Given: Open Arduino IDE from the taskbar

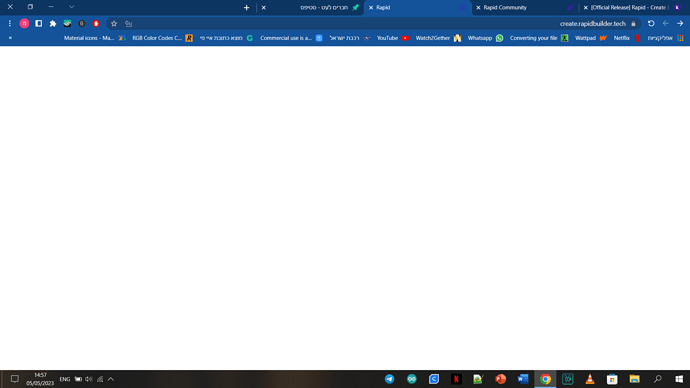Looking at the screenshot, I should (412, 379).
